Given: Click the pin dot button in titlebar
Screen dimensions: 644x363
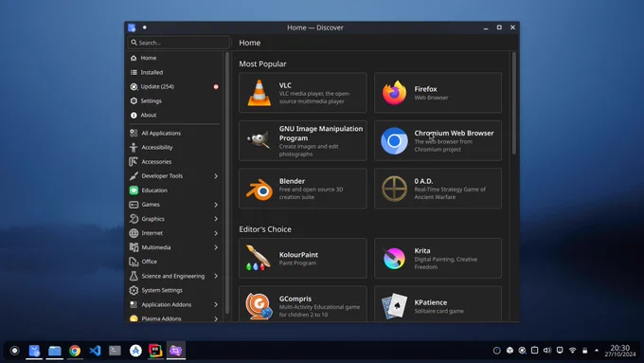Looking at the screenshot, I should (x=145, y=27).
